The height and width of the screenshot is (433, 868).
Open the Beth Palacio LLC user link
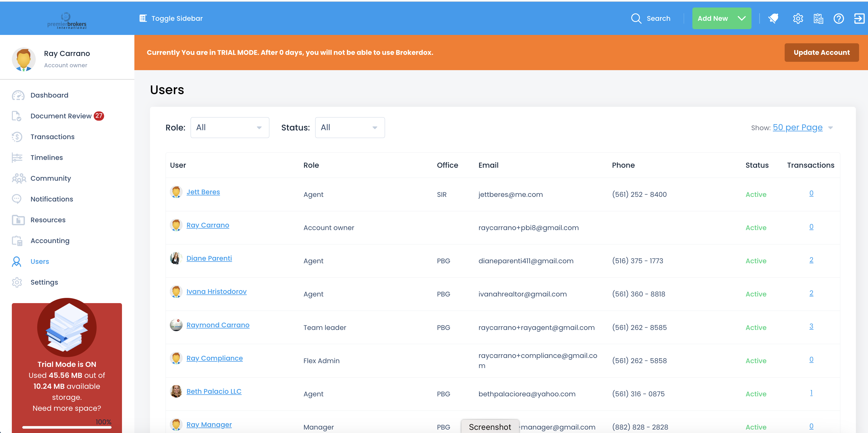[214, 391]
